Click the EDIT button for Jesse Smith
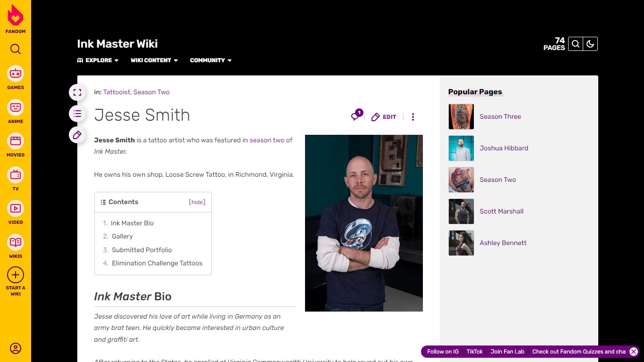Viewport: 644px width, 362px height. [384, 117]
